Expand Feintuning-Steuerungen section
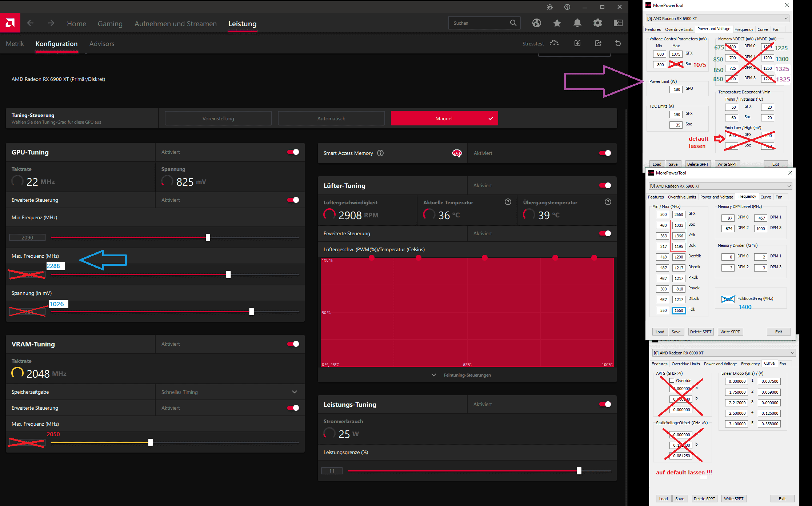 tap(467, 375)
